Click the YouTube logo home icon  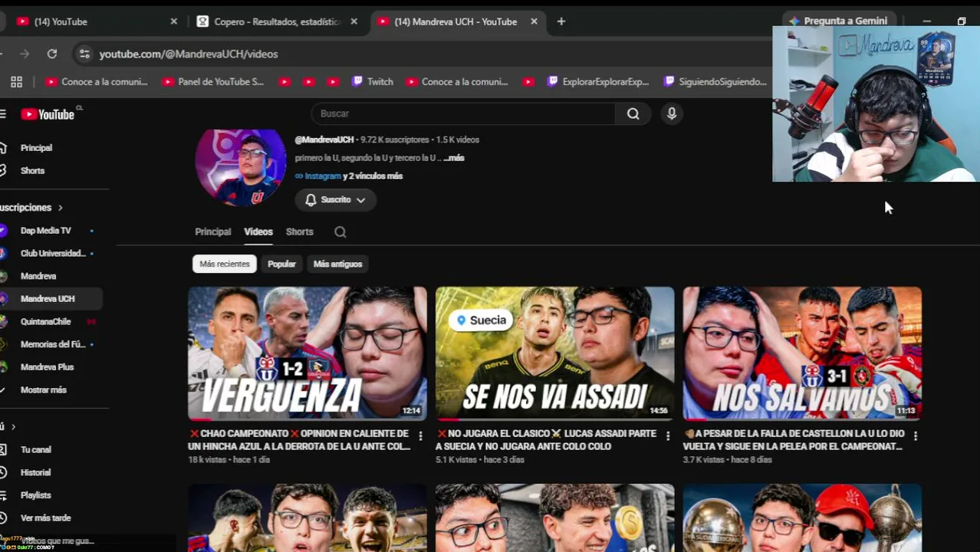click(x=48, y=114)
